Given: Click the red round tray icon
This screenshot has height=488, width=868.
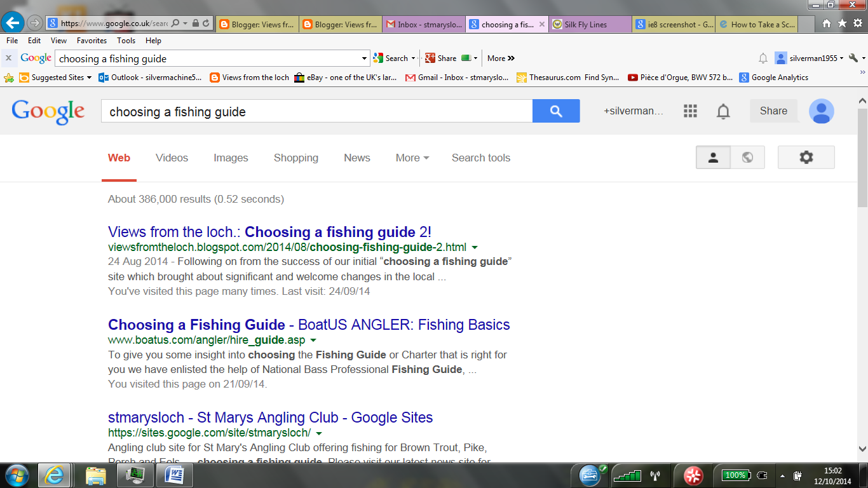Looking at the screenshot, I should tap(693, 475).
